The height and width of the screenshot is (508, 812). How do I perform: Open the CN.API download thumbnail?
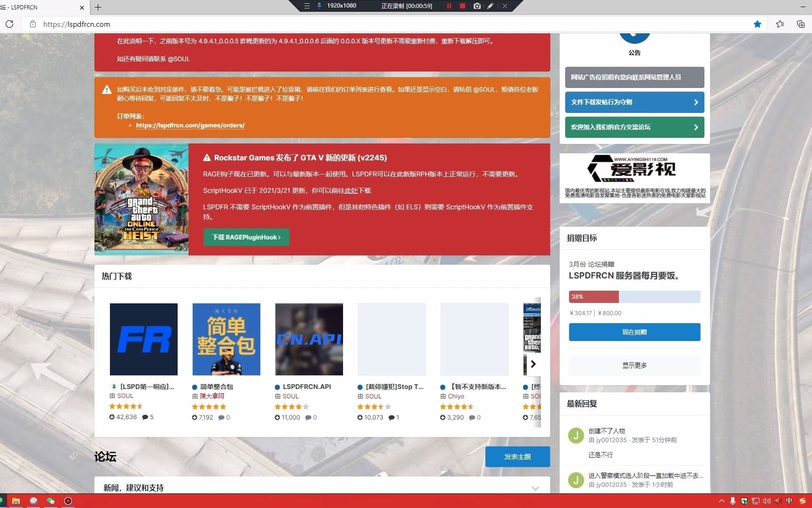309,339
